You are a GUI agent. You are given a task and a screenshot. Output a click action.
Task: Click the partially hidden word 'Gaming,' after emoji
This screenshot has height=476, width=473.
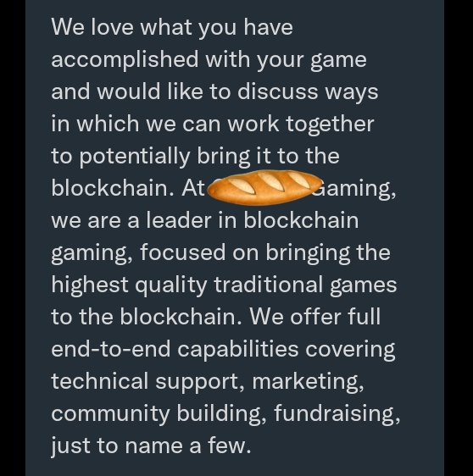(357, 190)
